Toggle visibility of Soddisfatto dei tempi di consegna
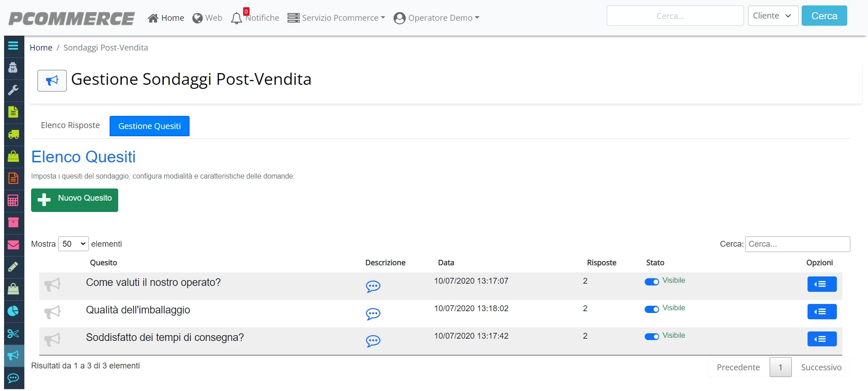Screen dimensions: 868x391 click(x=651, y=337)
